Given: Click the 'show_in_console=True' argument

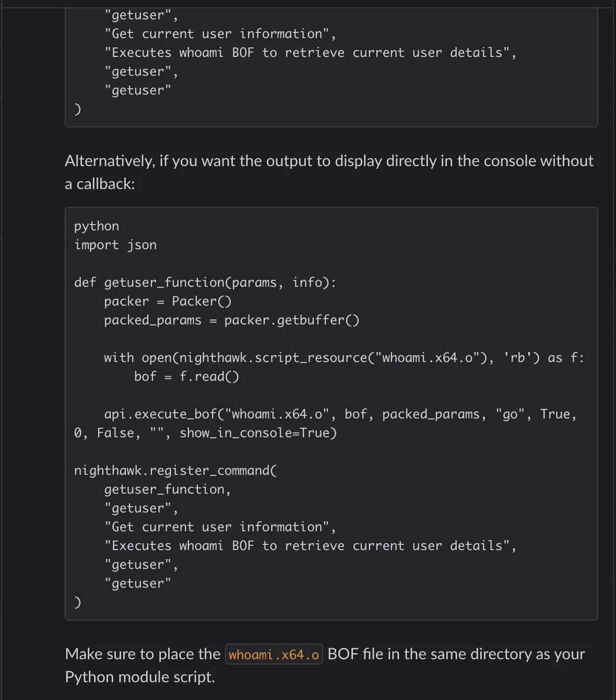Looking at the screenshot, I should 258,433.
